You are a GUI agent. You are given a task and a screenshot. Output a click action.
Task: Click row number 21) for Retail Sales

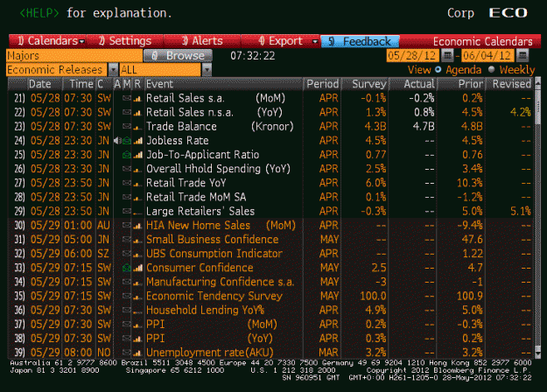19,98
